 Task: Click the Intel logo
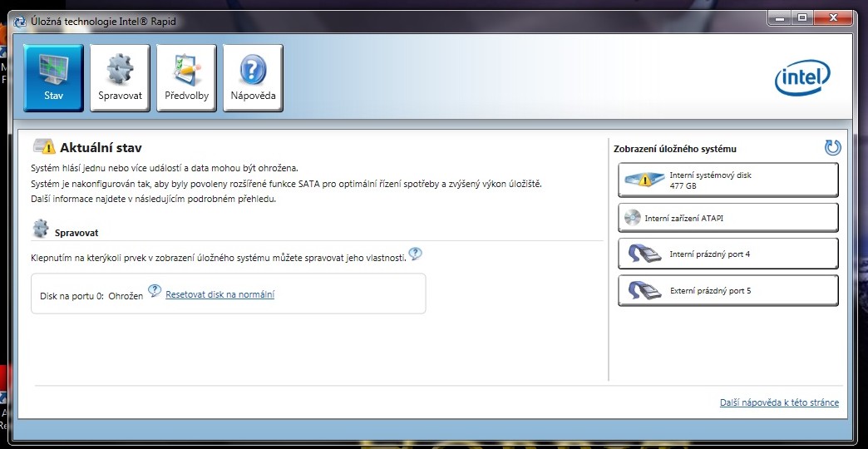click(802, 78)
